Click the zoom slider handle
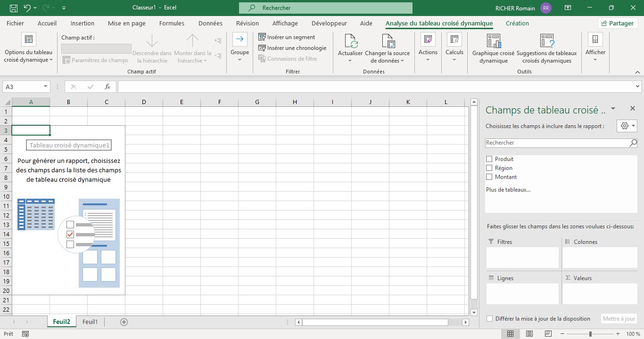Viewport: 644px width, 339px height. coord(590,334)
